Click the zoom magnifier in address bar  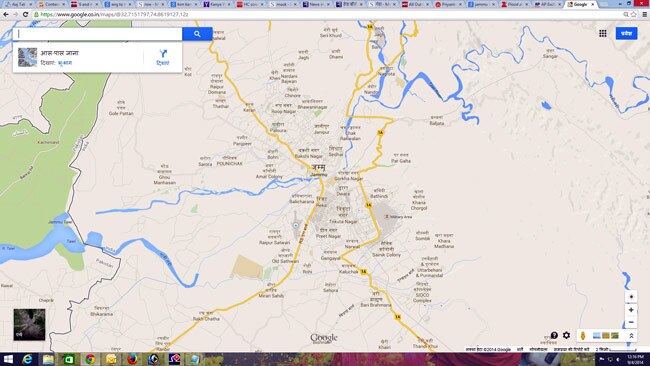point(626,14)
